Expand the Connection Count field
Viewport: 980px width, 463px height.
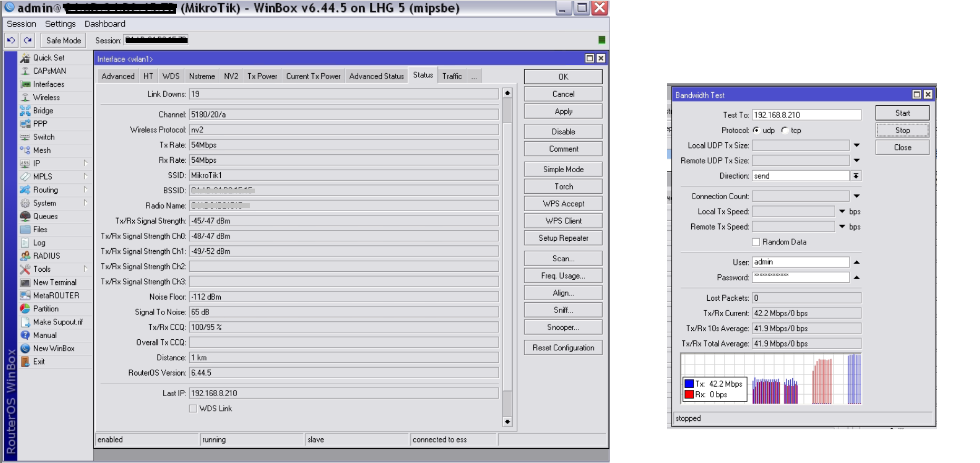click(857, 196)
